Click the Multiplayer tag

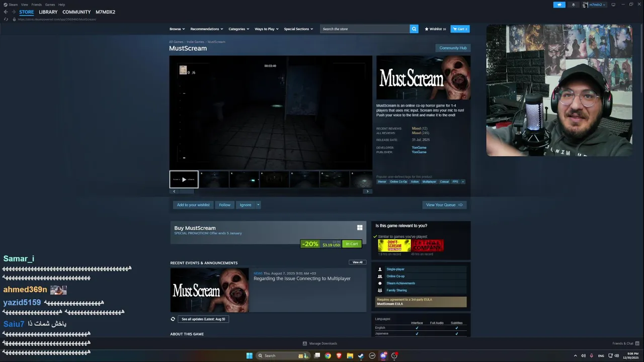coord(429,182)
